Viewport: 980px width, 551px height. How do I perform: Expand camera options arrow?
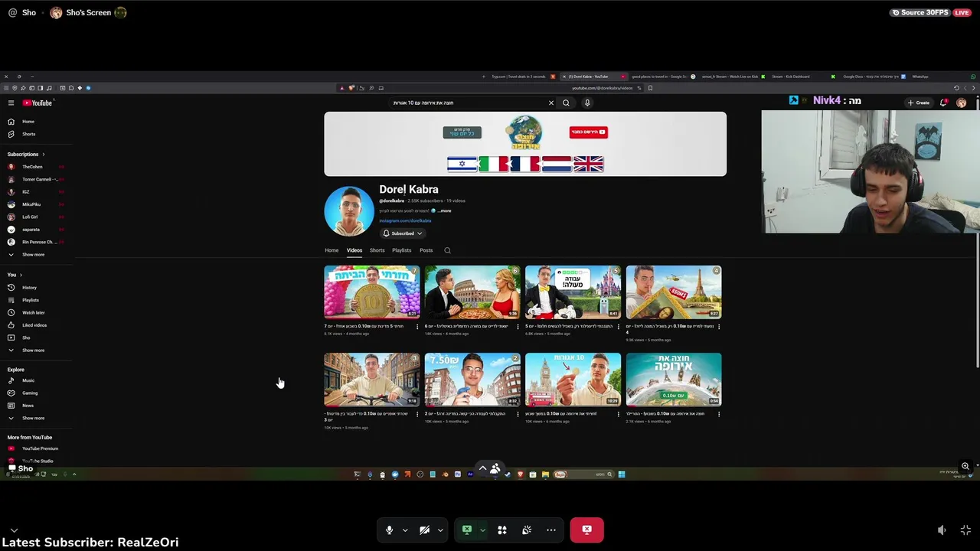(x=440, y=530)
